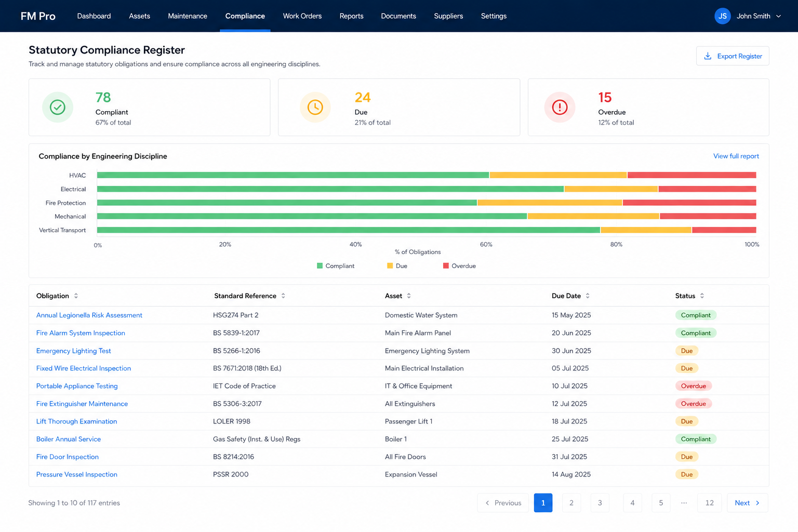Switch to Work Orders tab
This screenshot has width=798, height=532.
[302, 16]
